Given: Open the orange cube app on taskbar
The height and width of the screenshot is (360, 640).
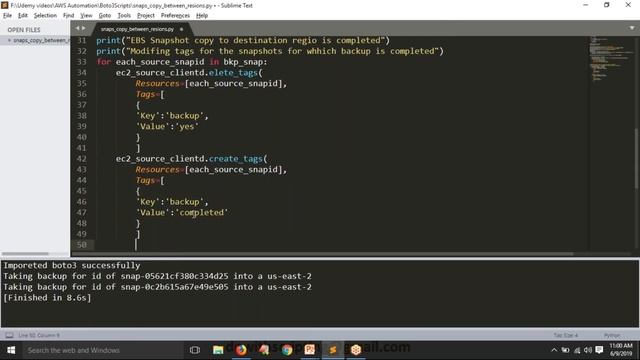Looking at the screenshot, I should point(356,350).
